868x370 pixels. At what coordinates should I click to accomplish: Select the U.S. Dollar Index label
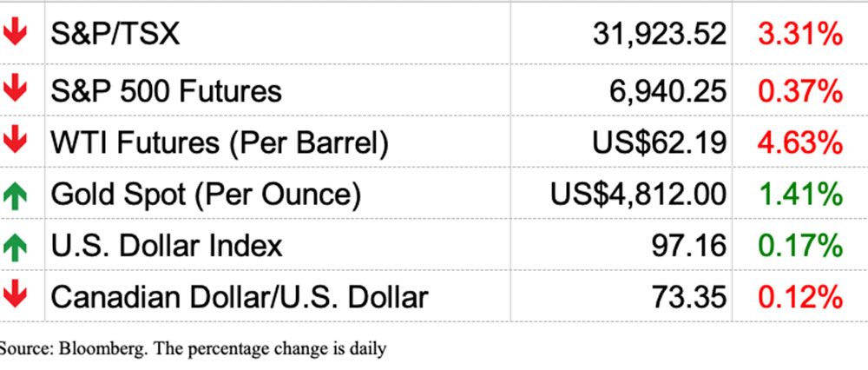point(167,246)
